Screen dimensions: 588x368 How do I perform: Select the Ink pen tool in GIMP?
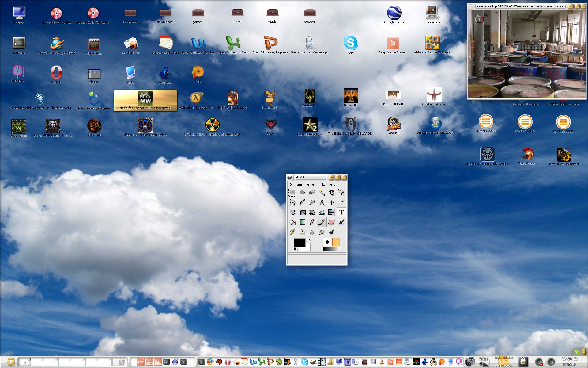click(292, 232)
